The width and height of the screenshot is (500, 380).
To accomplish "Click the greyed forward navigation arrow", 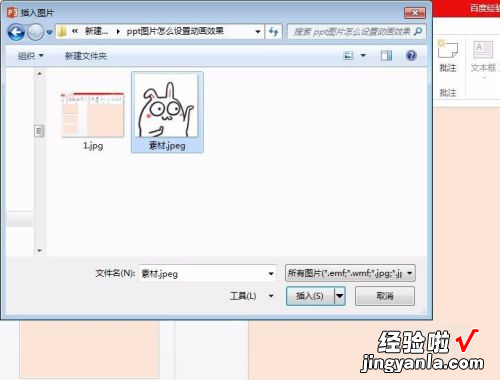I will (35, 32).
